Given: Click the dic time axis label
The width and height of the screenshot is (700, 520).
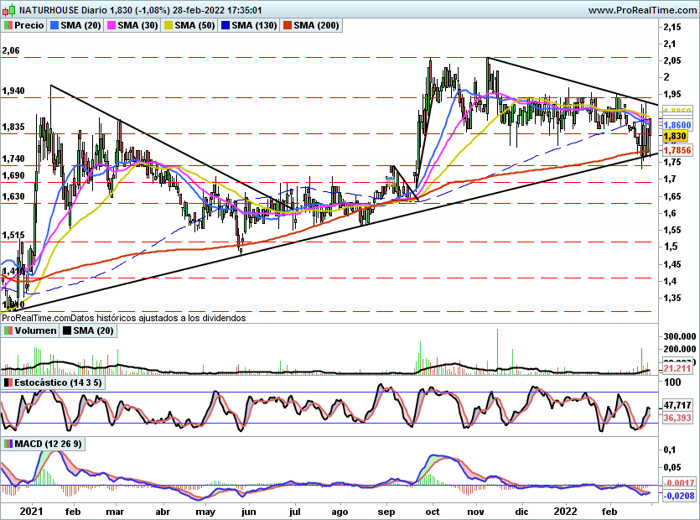Looking at the screenshot, I should (521, 512).
